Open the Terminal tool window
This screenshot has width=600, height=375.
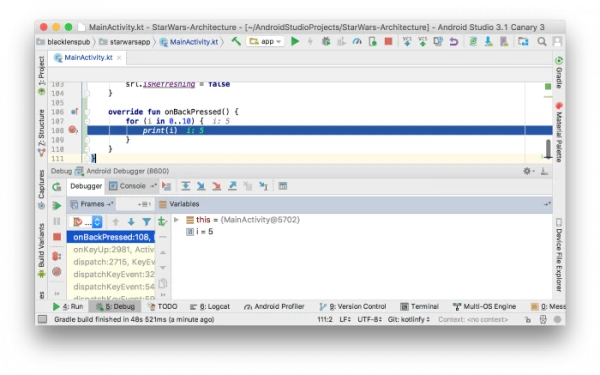coord(419,307)
